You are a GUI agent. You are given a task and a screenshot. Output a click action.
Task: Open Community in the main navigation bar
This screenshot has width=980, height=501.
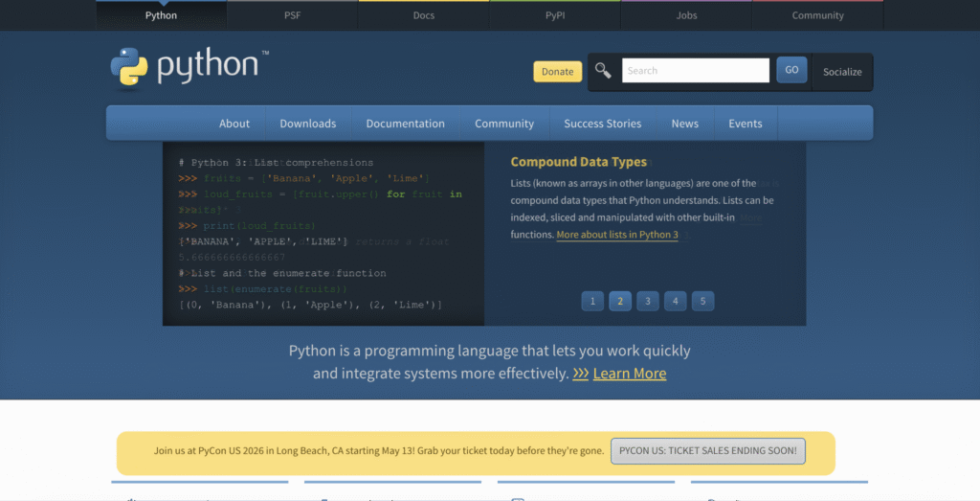click(504, 124)
